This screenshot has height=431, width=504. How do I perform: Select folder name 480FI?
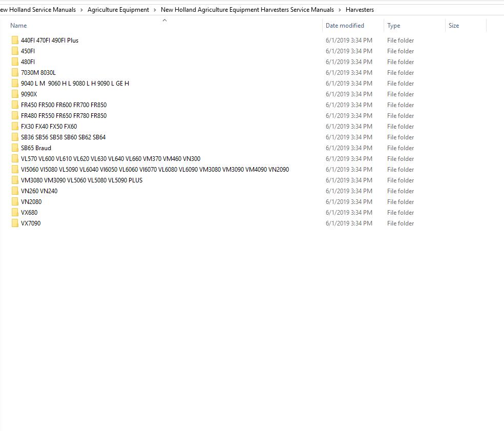click(28, 62)
